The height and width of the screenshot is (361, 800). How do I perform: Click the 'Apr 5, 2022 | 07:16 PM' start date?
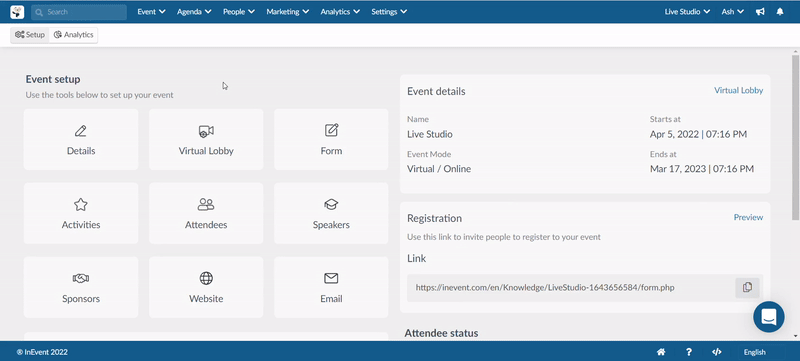698,135
